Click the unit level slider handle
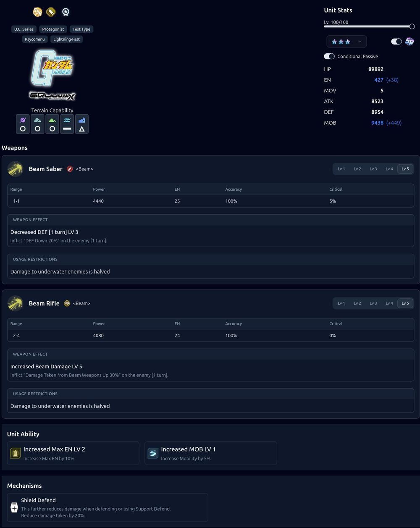This screenshot has height=528, width=420. (412, 26)
